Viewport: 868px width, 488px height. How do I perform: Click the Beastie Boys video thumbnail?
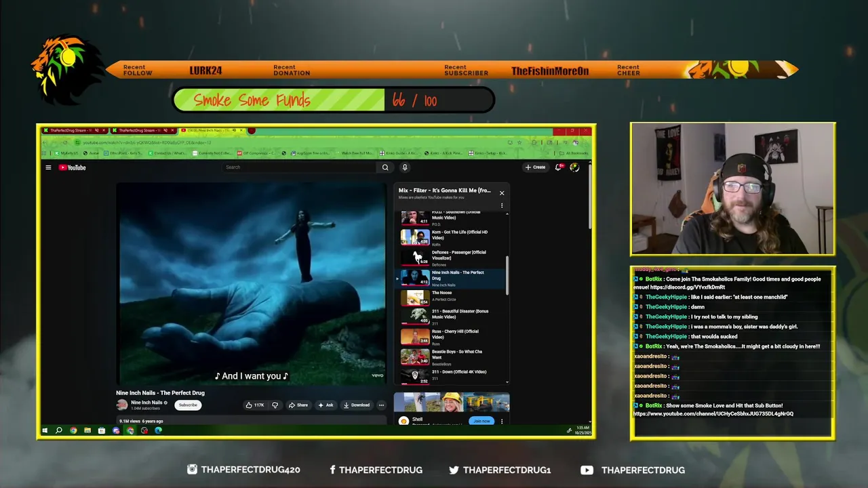click(x=414, y=357)
